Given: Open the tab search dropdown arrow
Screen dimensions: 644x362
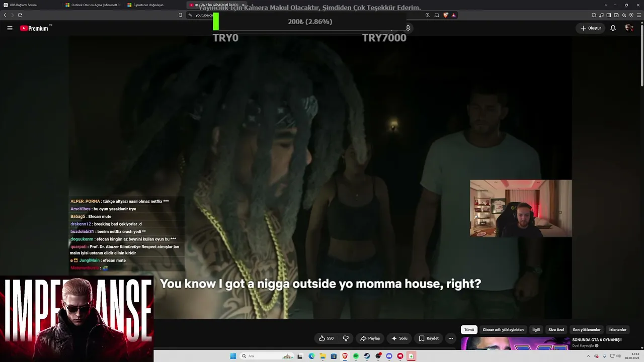Looking at the screenshot, I should tap(605, 5).
